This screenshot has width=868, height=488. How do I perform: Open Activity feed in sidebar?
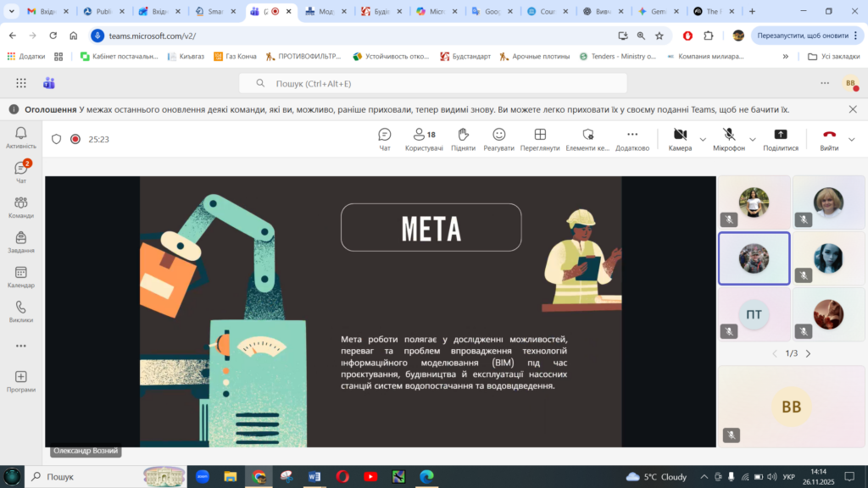(21, 137)
